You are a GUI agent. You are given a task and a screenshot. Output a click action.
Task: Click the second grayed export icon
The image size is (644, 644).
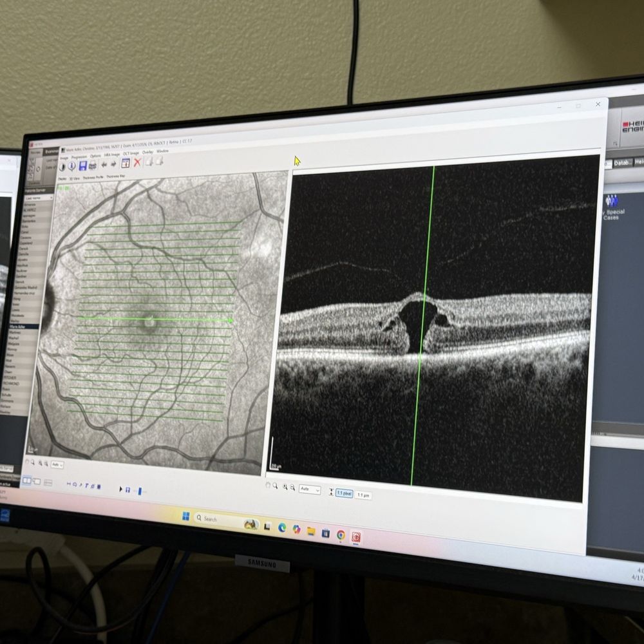159,160
